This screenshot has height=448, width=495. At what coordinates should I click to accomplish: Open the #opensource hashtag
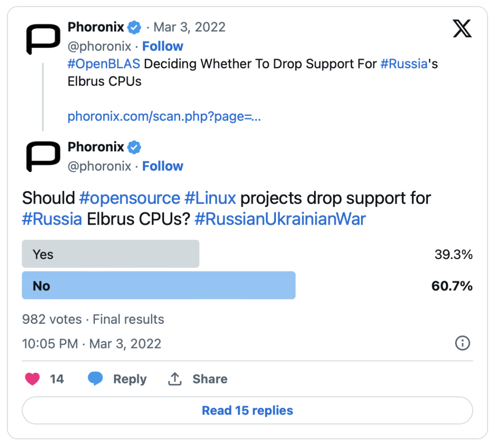pyautogui.click(x=130, y=198)
